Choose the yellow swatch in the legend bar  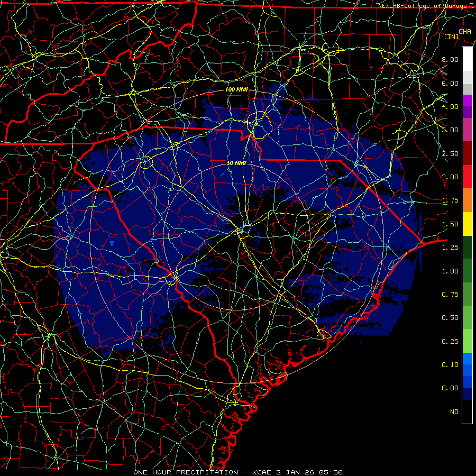click(467, 224)
